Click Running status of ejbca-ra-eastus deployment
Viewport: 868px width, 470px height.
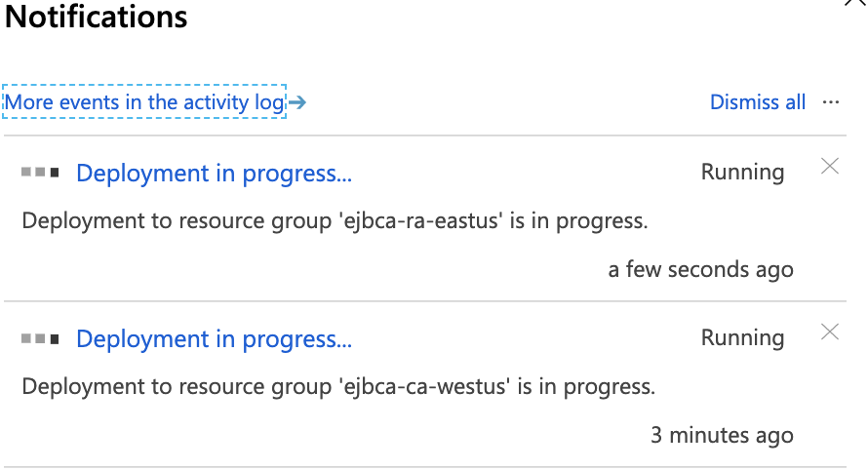[742, 173]
